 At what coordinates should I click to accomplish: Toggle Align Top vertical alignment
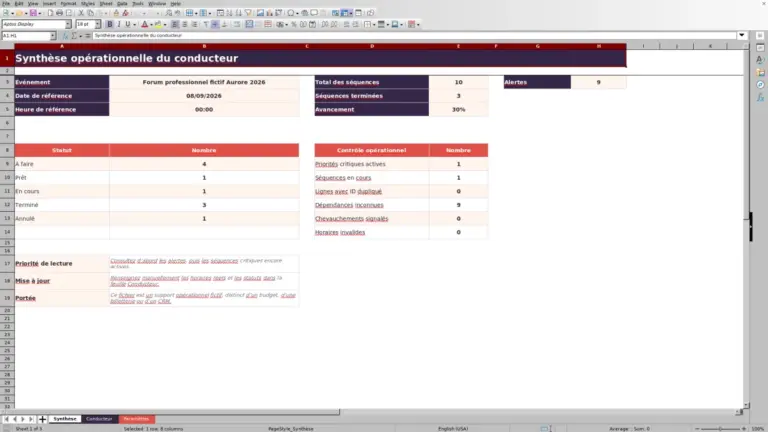[206, 24]
